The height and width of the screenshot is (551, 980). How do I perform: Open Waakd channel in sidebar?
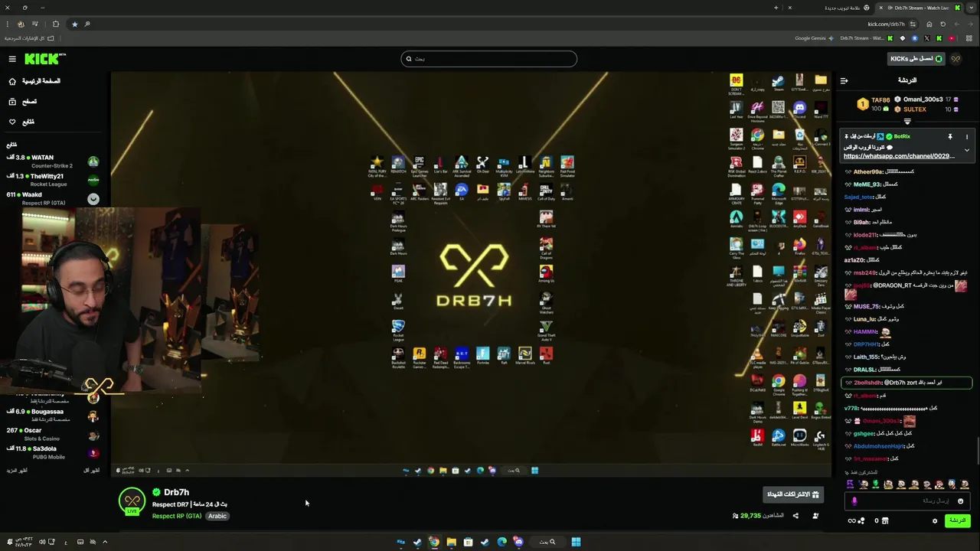tap(53, 198)
